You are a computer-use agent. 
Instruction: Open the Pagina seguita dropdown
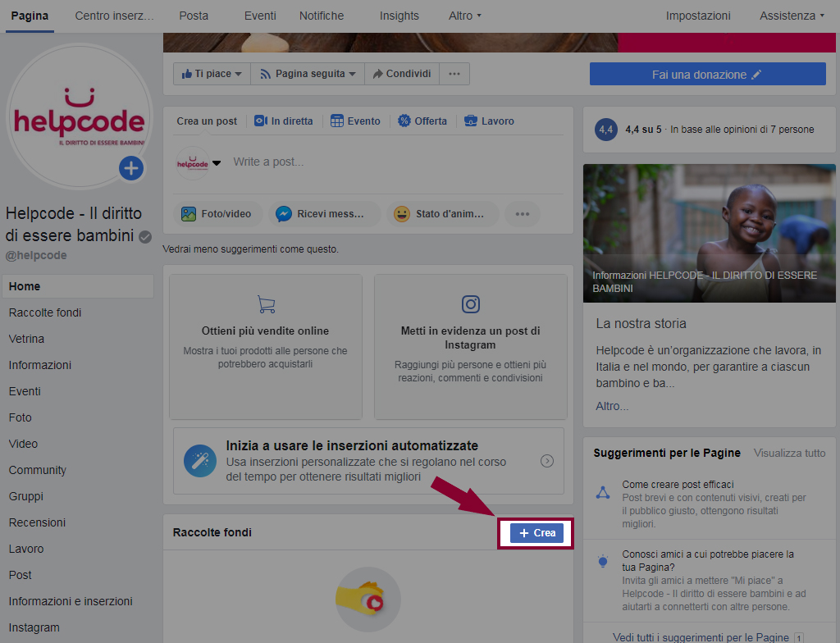308,74
